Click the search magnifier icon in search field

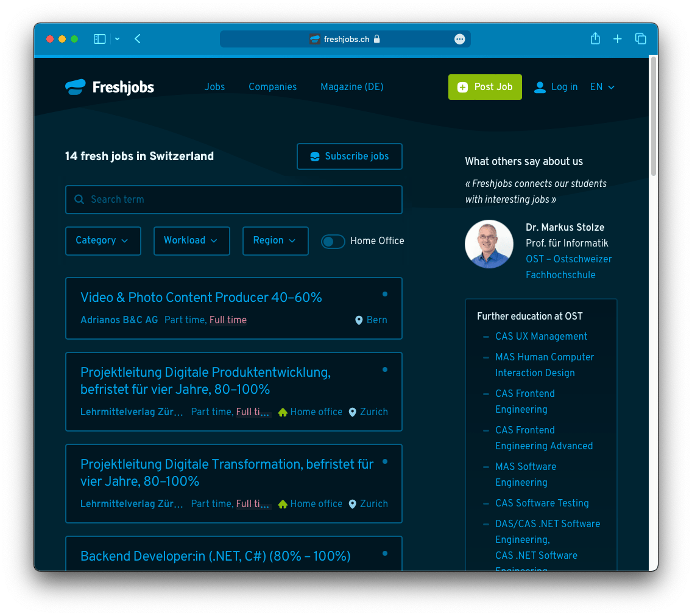(x=79, y=199)
